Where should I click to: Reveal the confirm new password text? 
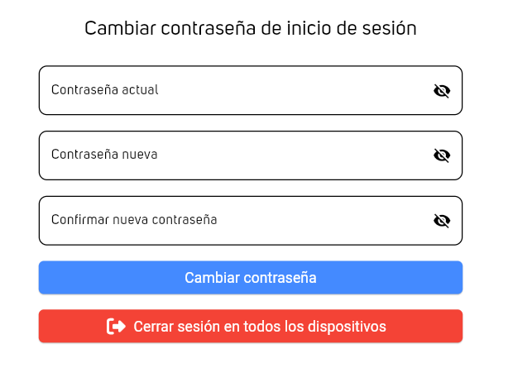pyautogui.click(x=442, y=220)
